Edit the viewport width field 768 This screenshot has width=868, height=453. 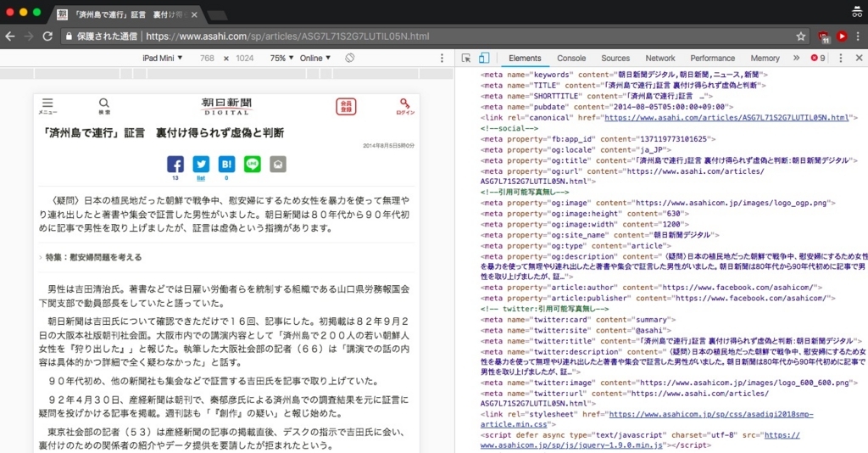point(207,58)
